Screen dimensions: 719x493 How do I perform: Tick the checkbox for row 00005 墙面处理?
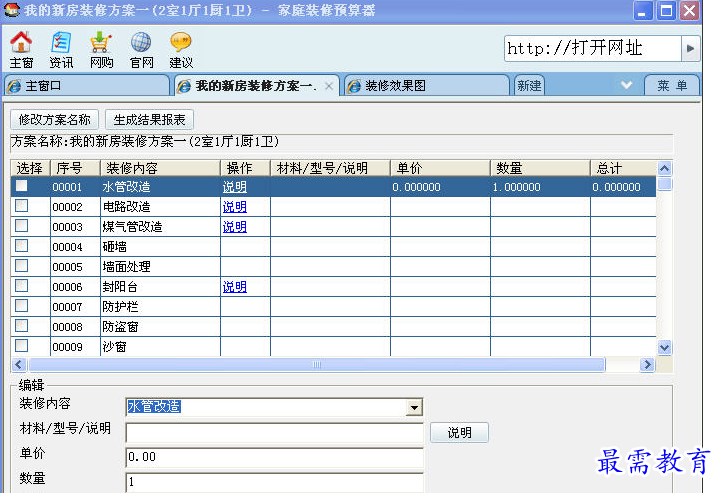[22, 266]
